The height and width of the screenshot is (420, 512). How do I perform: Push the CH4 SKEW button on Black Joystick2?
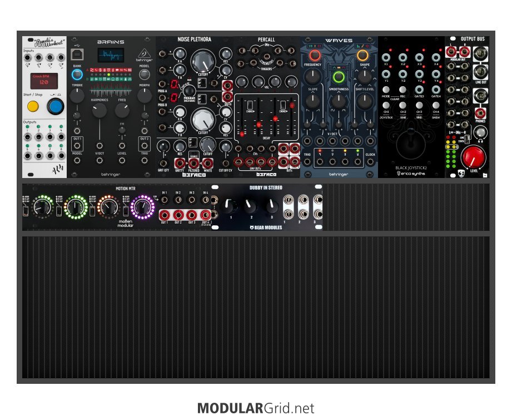pyautogui.click(x=436, y=105)
